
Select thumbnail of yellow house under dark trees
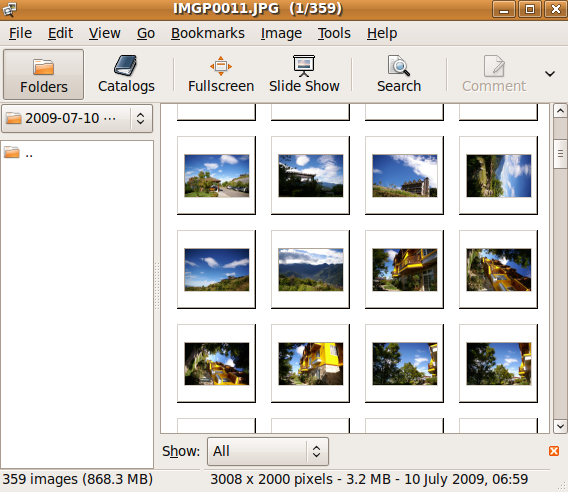coord(217,364)
